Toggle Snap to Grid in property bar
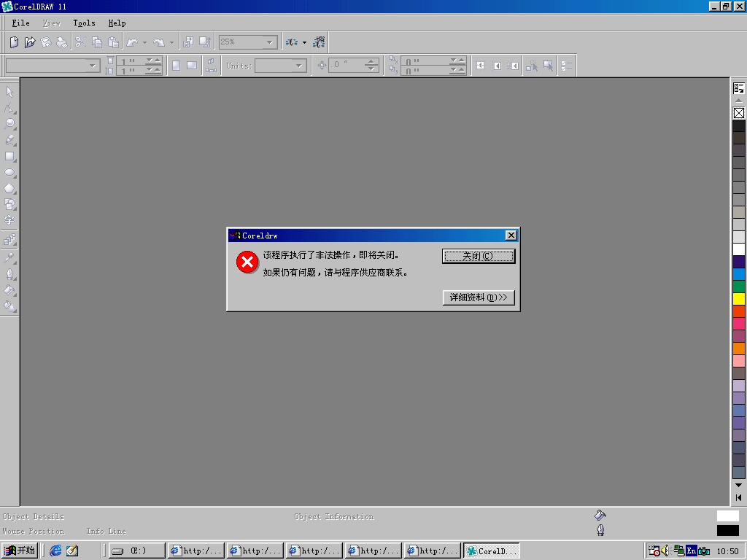This screenshot has height=560, width=747. tap(481, 66)
